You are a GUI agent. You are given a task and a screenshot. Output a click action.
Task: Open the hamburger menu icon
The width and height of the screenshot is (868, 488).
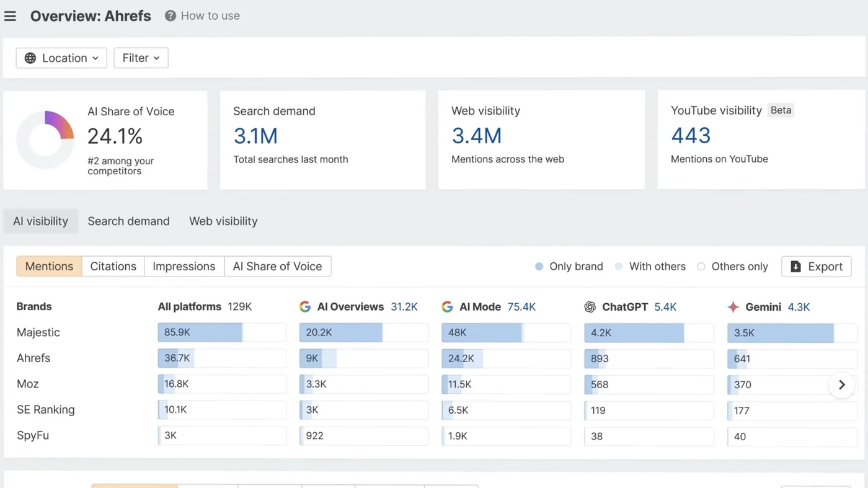point(10,16)
